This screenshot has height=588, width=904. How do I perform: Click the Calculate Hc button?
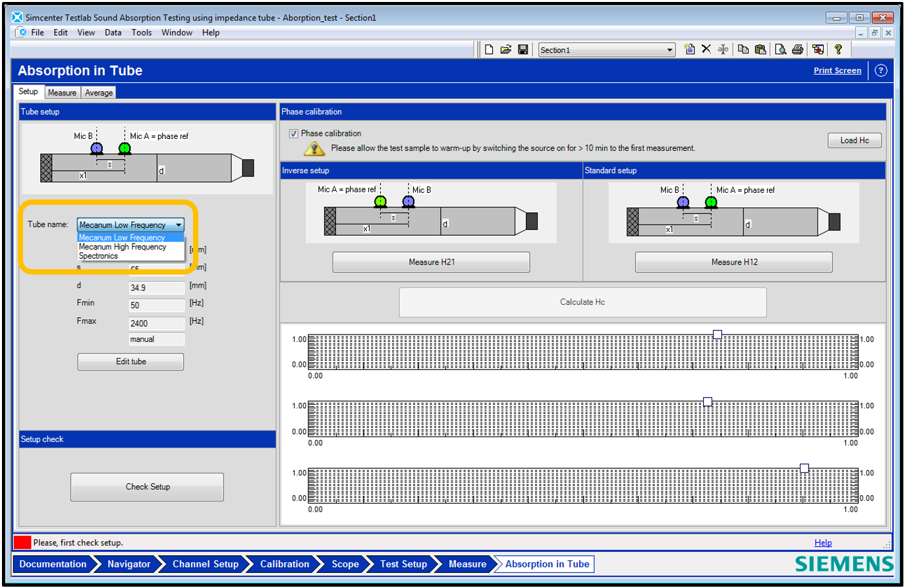[x=582, y=302]
